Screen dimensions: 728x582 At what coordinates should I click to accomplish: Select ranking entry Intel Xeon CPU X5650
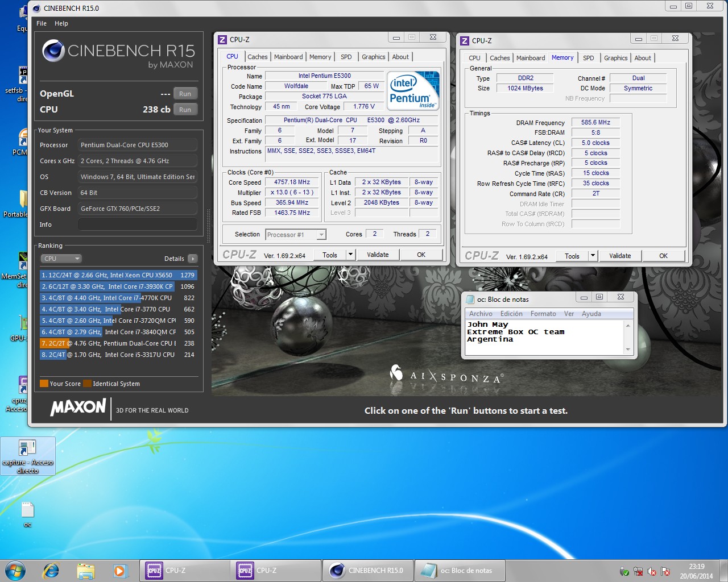[118, 275]
